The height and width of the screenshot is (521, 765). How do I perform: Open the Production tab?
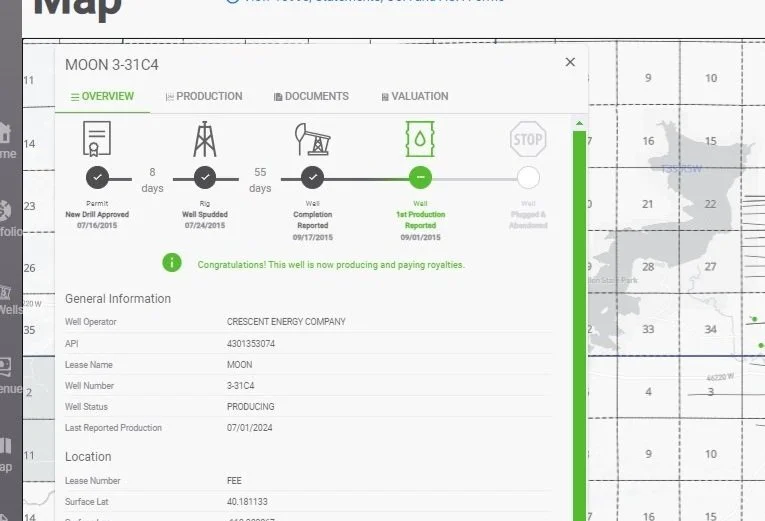(204, 97)
